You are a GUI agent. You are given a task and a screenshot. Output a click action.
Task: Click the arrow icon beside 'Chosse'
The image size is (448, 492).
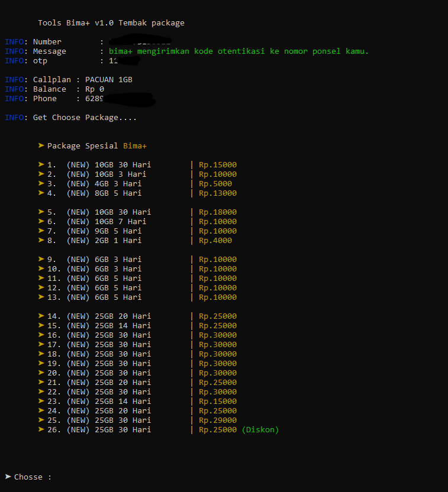click(x=8, y=476)
